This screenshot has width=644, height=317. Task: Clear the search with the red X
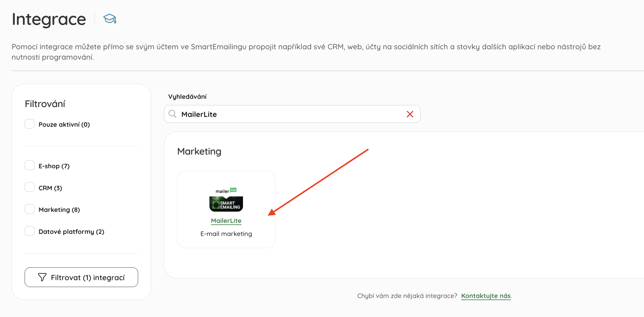(410, 114)
